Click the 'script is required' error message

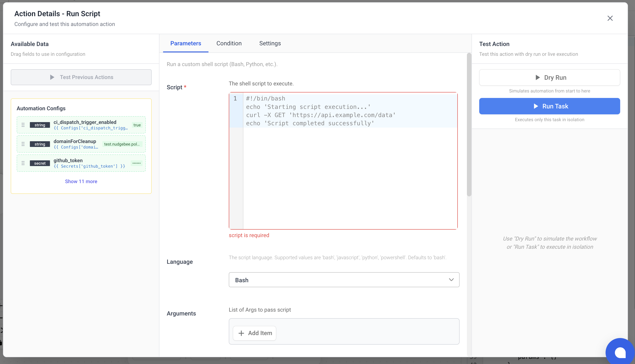pyautogui.click(x=249, y=235)
